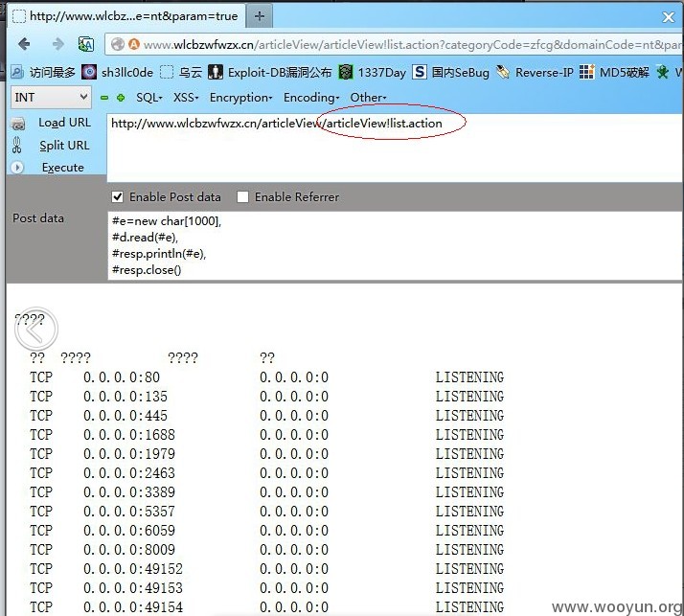Open the Other dropdown menu
Viewport: 684px width, 616px height.
pos(368,98)
